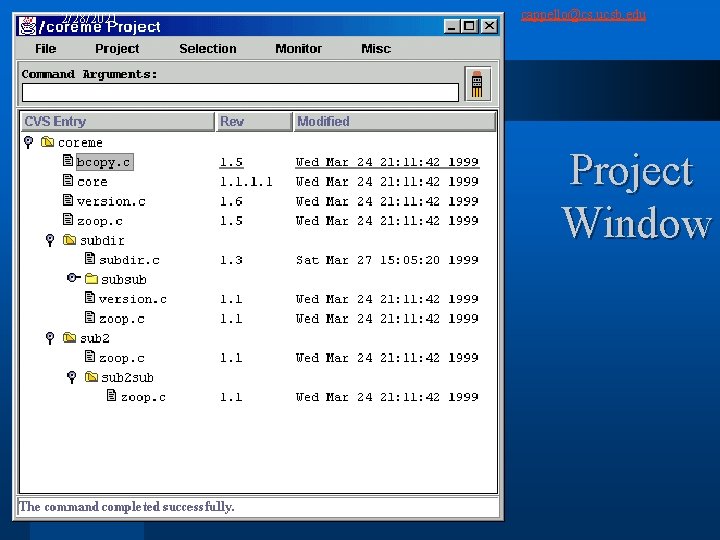Click the Java cup title bar icon
The height and width of the screenshot is (540, 720).
click(28, 26)
